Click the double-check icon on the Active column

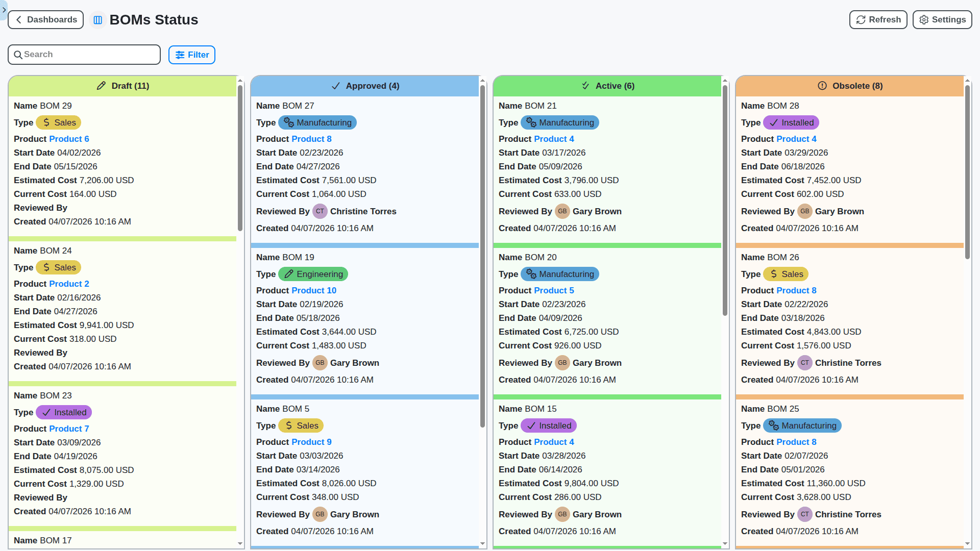tap(585, 86)
